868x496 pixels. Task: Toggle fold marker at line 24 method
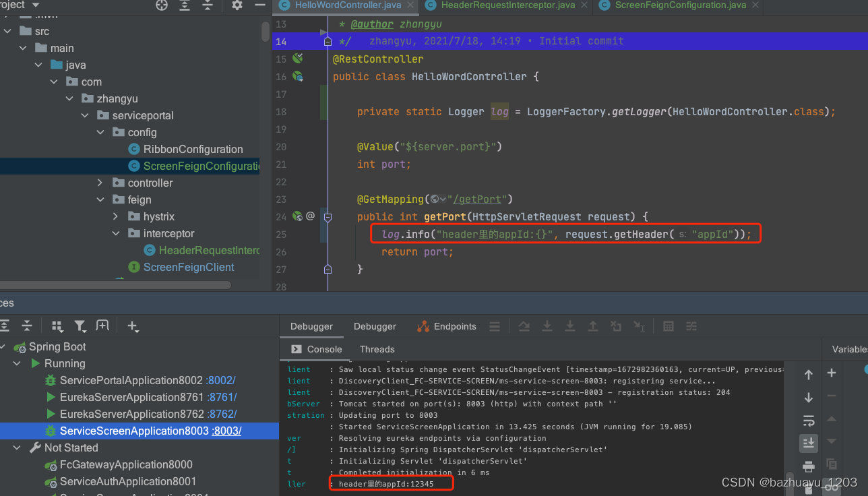(x=328, y=217)
